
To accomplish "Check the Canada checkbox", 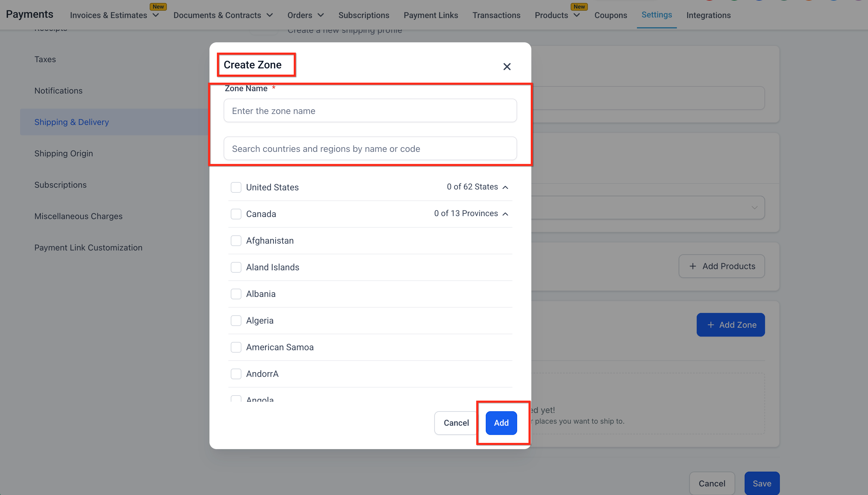I will [x=236, y=214].
